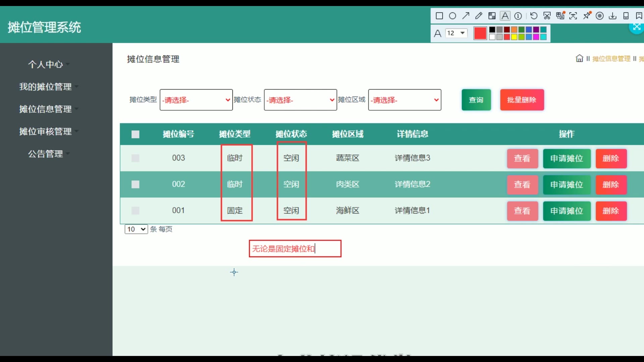The image size is (644, 362).
Task: Pick the yellow color swatch
Action: [x=514, y=37]
